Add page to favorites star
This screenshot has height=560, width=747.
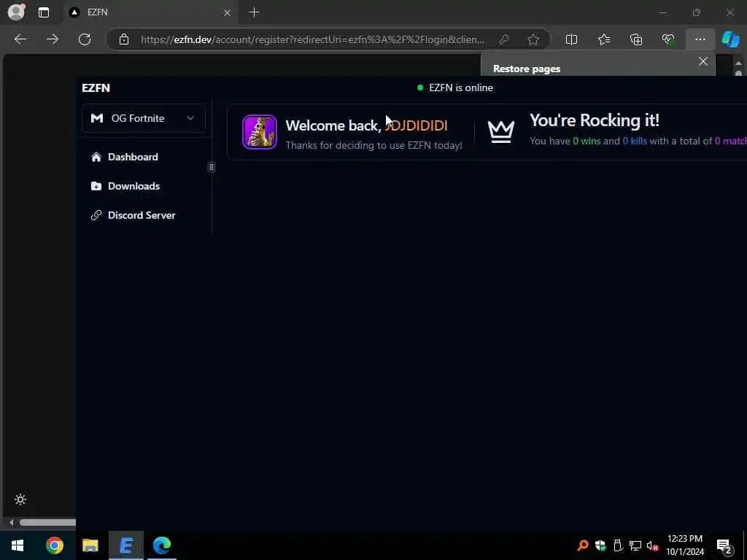[533, 39]
